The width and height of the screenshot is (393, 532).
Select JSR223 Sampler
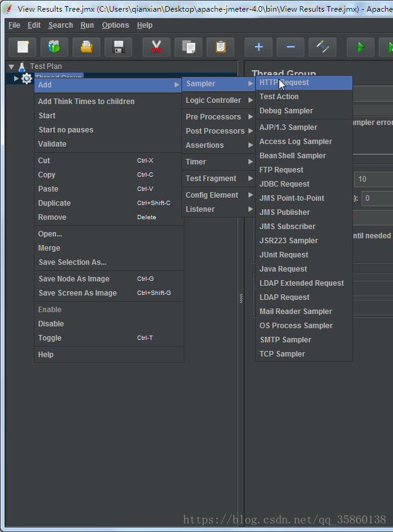[304, 241]
